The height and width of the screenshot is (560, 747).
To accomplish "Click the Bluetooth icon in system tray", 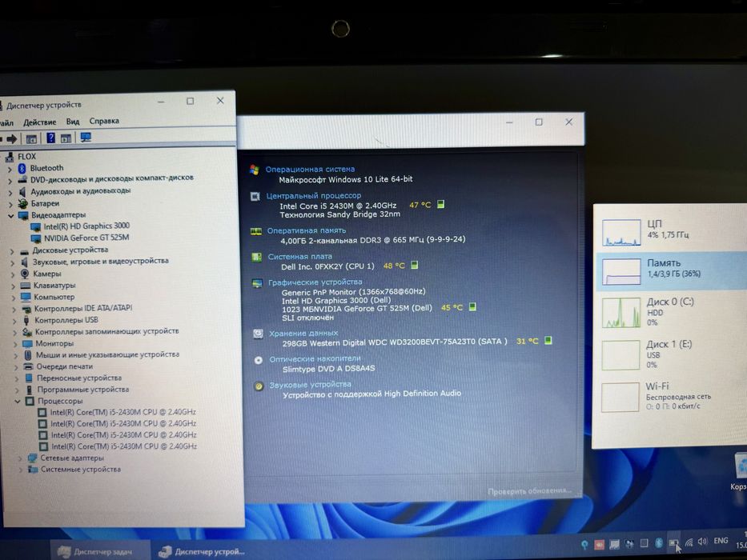I will point(659,542).
